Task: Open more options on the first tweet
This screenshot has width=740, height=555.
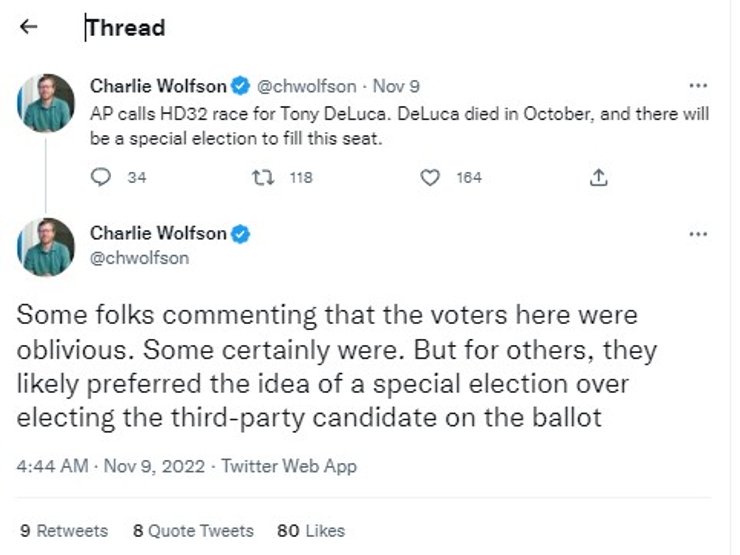Action: click(x=699, y=86)
